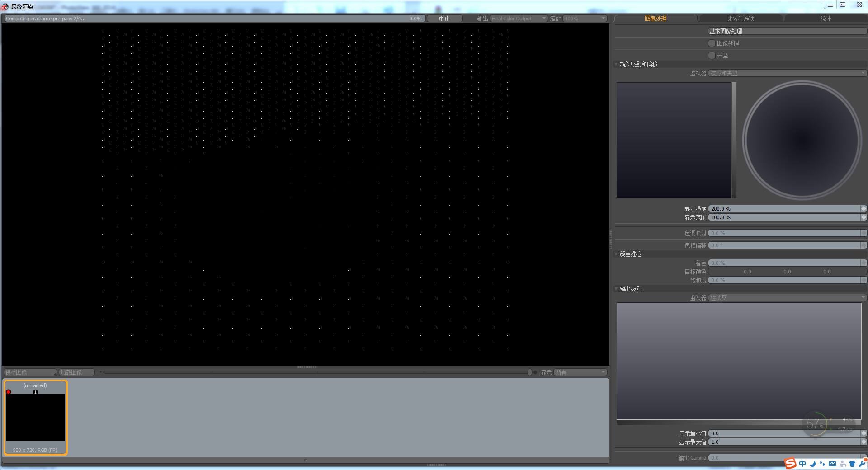This screenshot has width=868, height=470.
Task: Restore the render window using title bar button
Action: tap(843, 5)
